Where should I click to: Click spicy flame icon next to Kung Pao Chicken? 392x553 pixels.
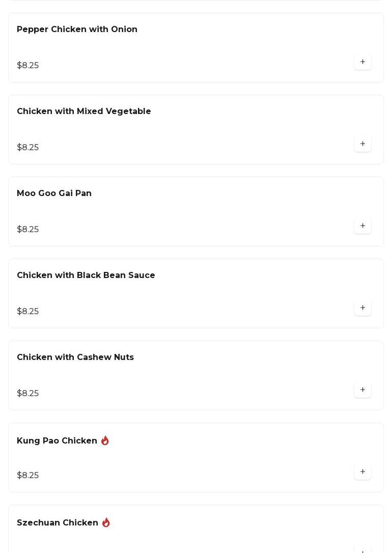105,440
